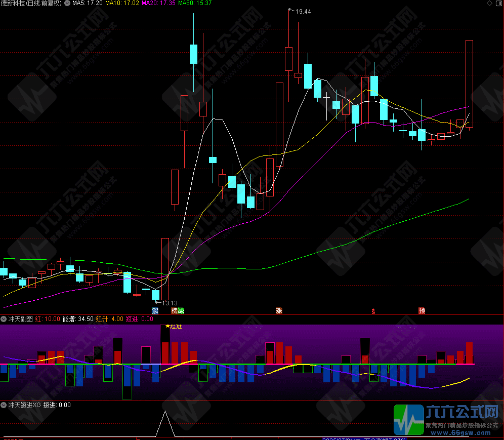Click the 冲天短进XG panel title
The image size is (504, 440).
24,405
